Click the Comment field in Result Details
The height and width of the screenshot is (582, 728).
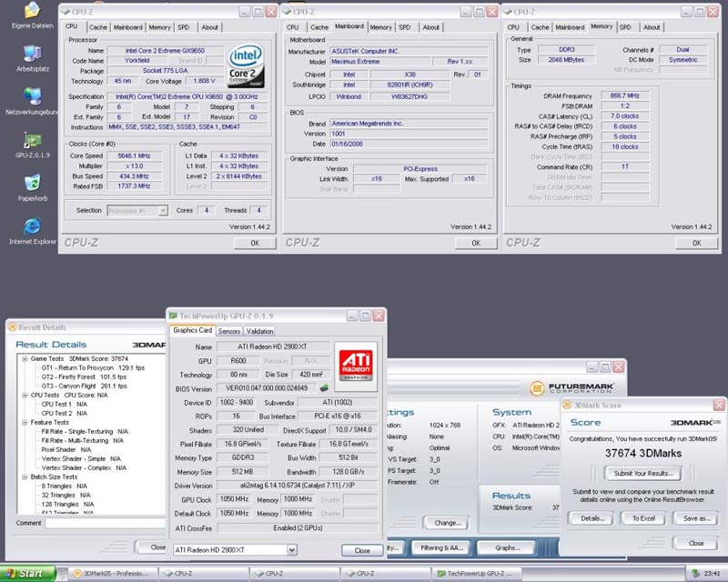pyautogui.click(x=106, y=523)
